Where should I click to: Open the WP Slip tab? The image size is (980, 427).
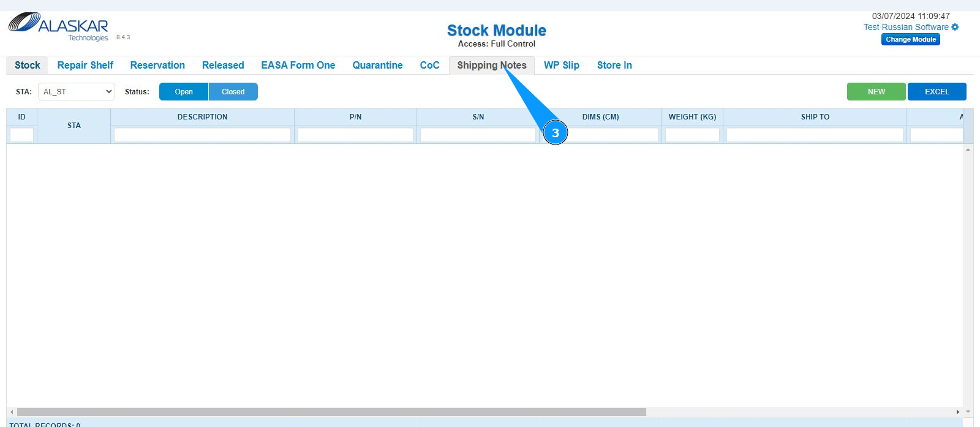561,66
